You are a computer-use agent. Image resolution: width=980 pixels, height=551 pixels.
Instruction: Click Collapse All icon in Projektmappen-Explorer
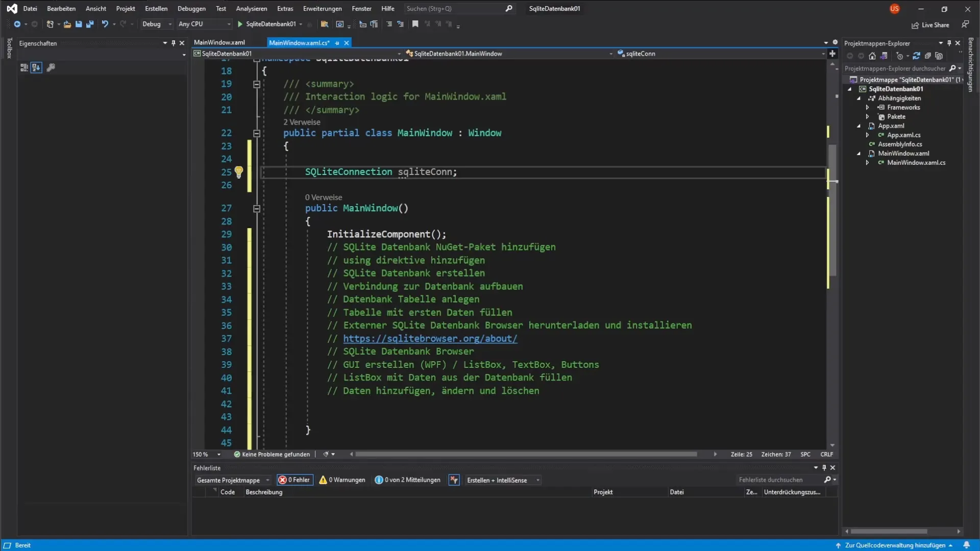pyautogui.click(x=927, y=56)
